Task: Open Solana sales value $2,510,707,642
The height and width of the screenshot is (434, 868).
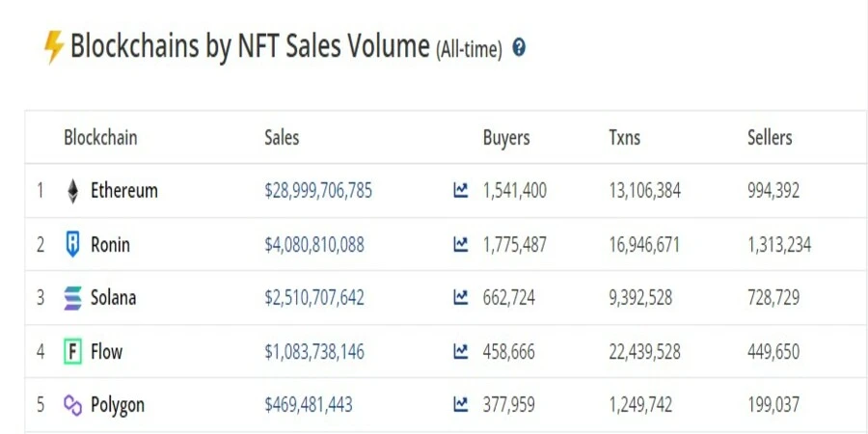Action: pos(314,298)
